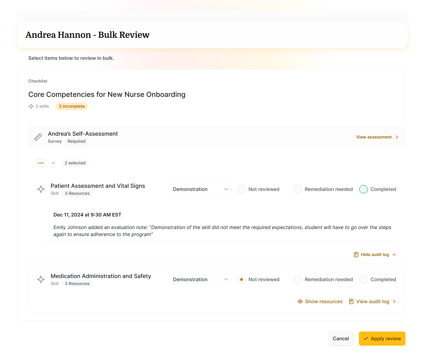Select Remediation needed for Patient Assessment and Vital Signs
Image resolution: width=425 pixels, height=363 pixels.
(297, 189)
